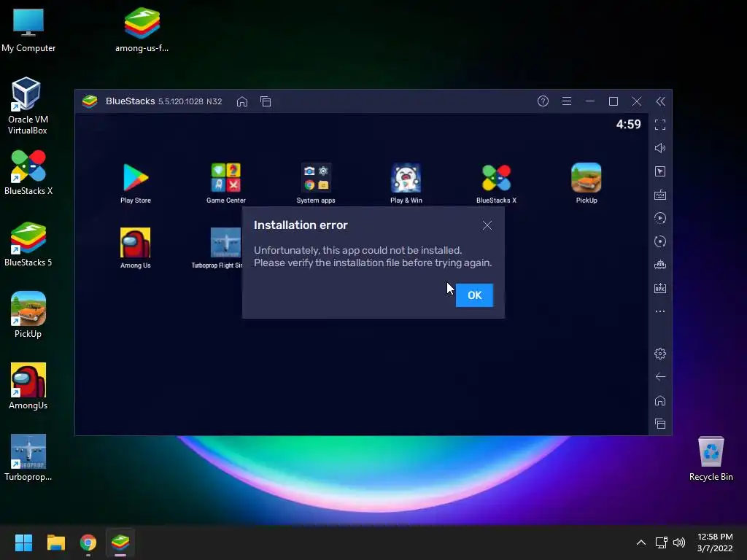Launch the Play & Win app
The image size is (747, 560).
click(406, 183)
